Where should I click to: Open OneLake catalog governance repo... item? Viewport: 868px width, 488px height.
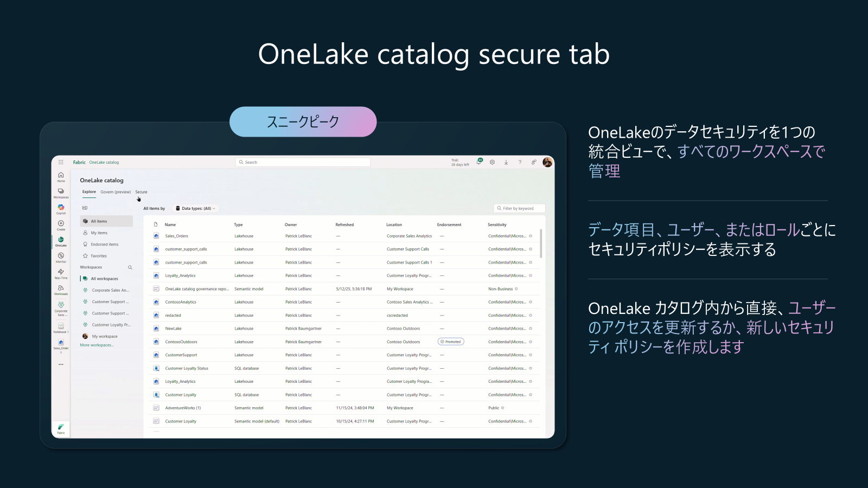(197, 289)
